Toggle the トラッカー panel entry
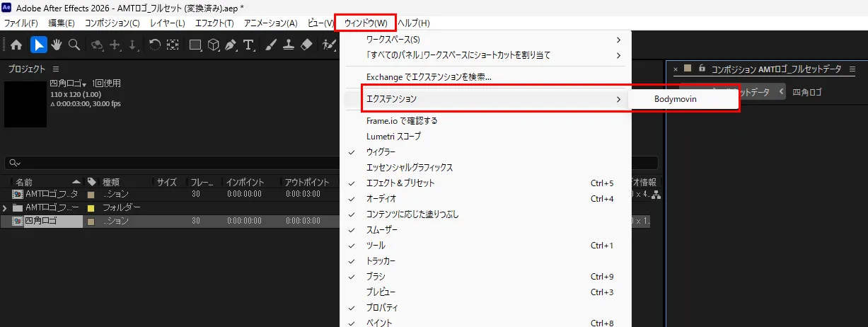Screen dimensions: 868x327 coord(381,260)
